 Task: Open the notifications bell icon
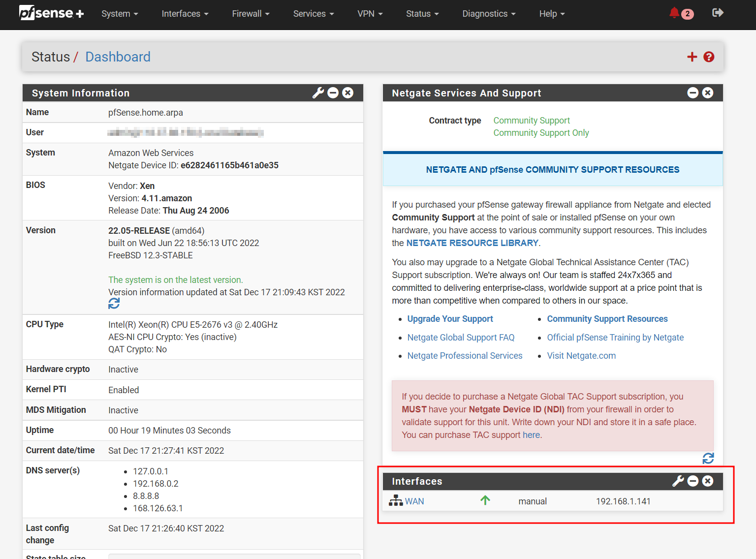(x=674, y=13)
